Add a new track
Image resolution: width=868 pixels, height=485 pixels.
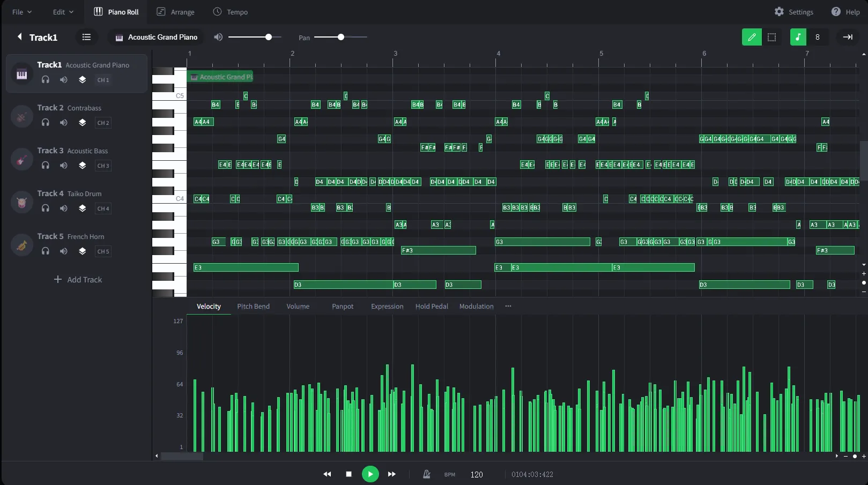point(78,280)
